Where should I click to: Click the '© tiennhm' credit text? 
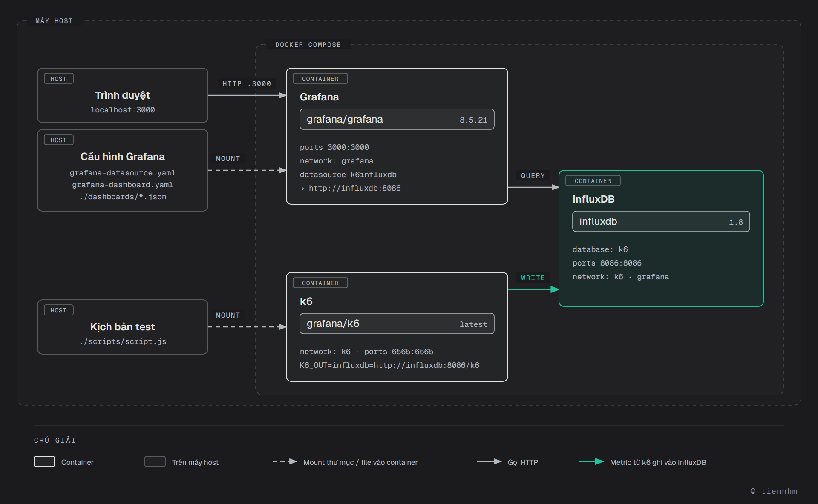(x=774, y=491)
